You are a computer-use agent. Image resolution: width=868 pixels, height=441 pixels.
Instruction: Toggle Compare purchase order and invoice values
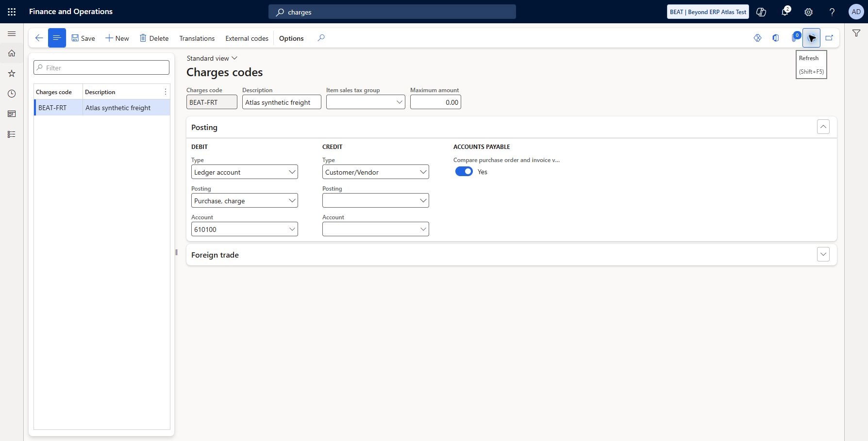point(464,172)
